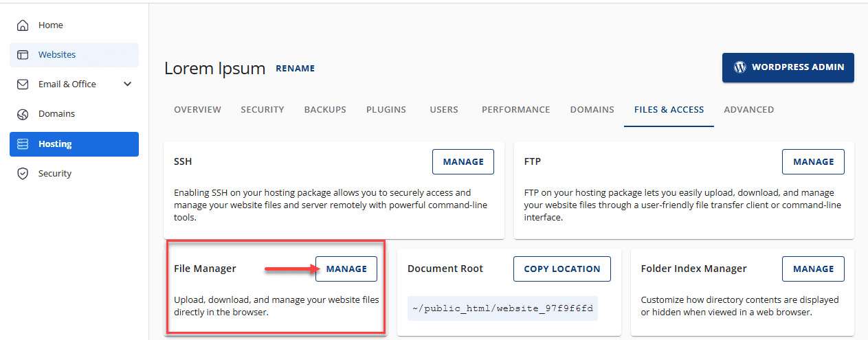Click the Domains globe icon

tap(23, 114)
